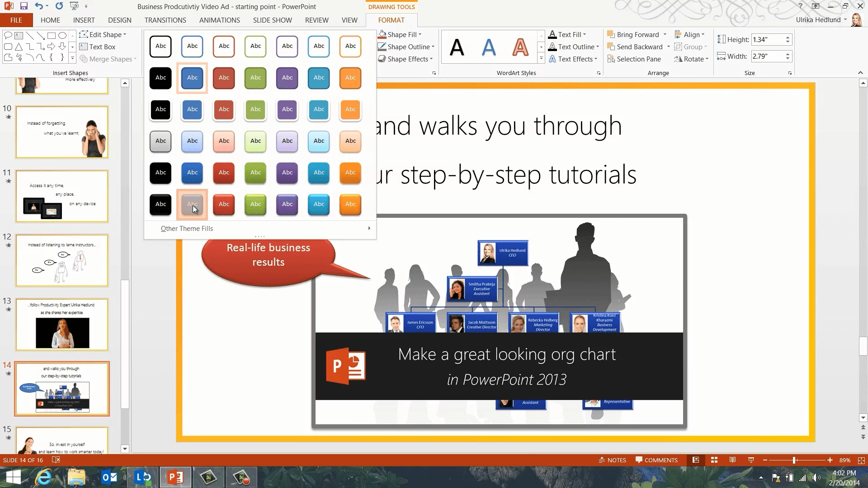The height and width of the screenshot is (488, 868).
Task: Expand the Shape Fill dropdown
Action: (420, 35)
